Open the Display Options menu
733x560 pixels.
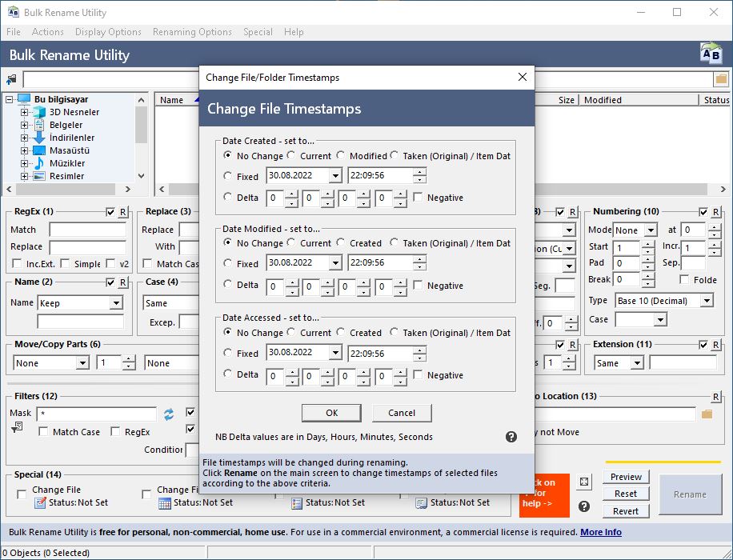[108, 32]
